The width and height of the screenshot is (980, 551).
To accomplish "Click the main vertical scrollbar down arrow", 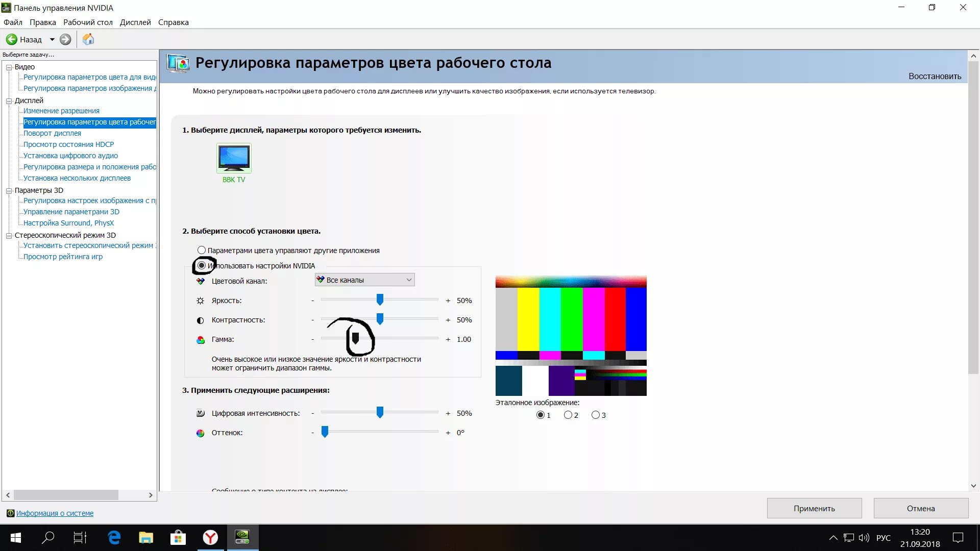I will tap(973, 486).
